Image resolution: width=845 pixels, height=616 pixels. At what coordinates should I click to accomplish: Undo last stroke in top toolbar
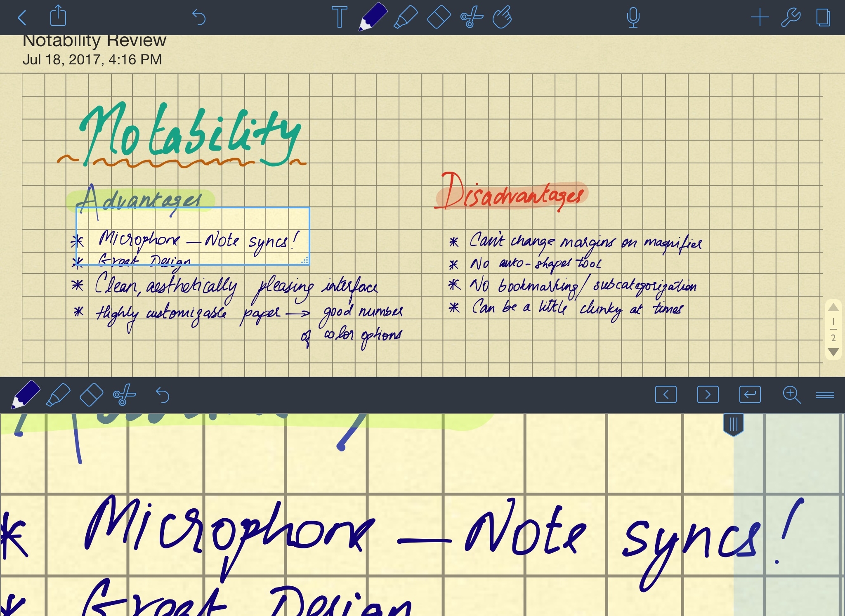click(x=199, y=18)
